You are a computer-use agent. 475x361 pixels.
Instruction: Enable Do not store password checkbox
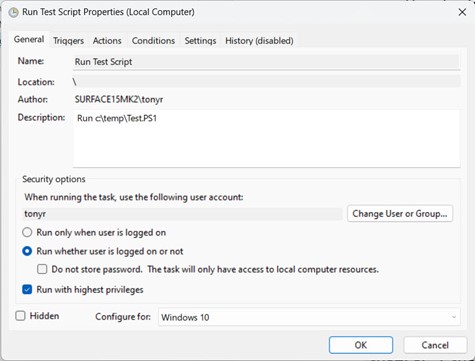click(x=42, y=269)
